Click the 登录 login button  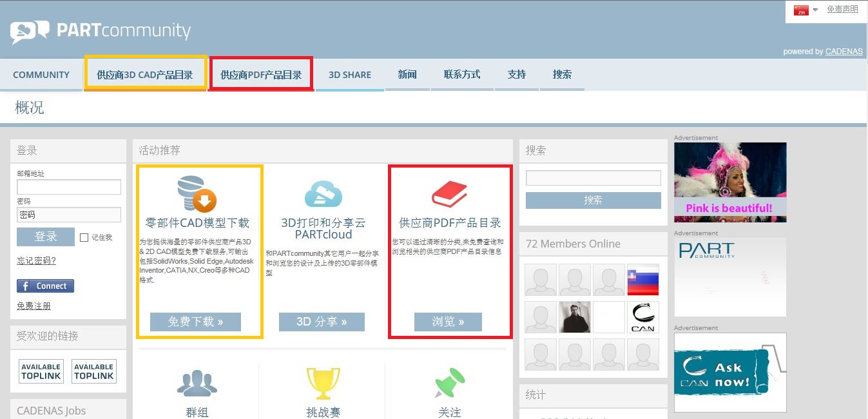tap(46, 237)
